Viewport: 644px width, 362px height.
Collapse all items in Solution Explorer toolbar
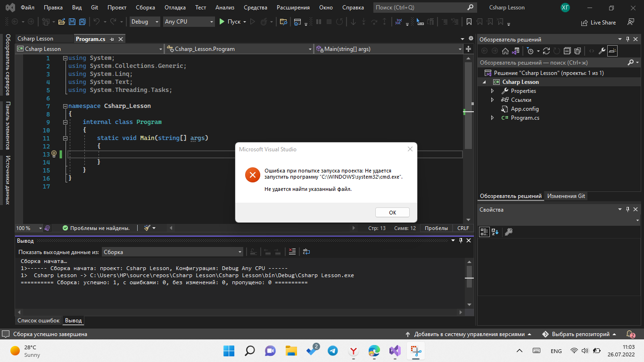(x=567, y=51)
